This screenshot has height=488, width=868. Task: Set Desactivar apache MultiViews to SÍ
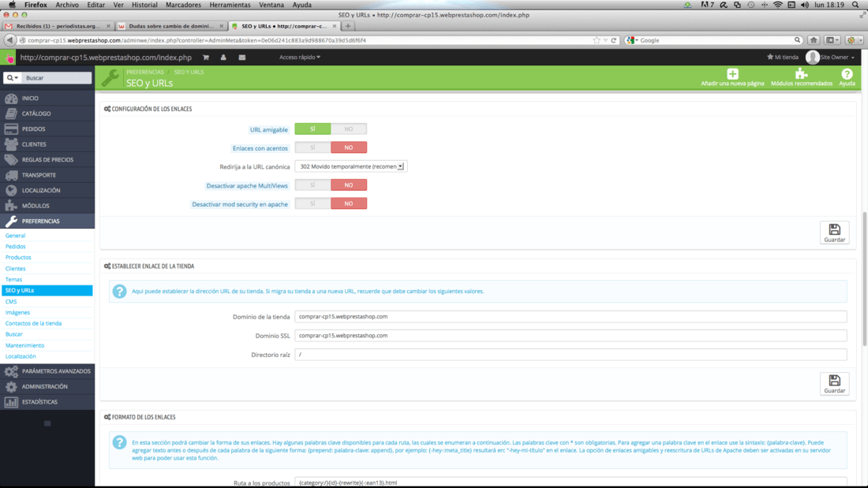pos(312,184)
